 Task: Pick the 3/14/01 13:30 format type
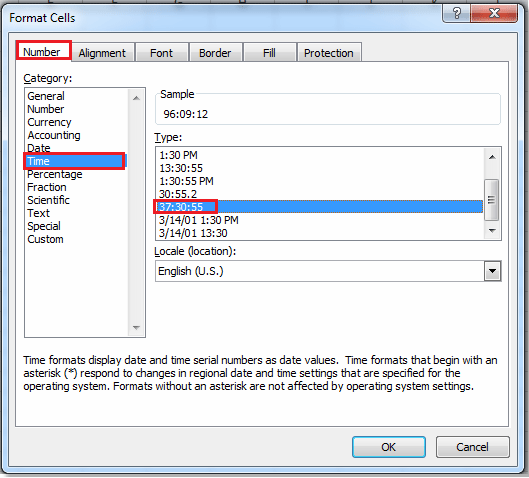(x=193, y=233)
